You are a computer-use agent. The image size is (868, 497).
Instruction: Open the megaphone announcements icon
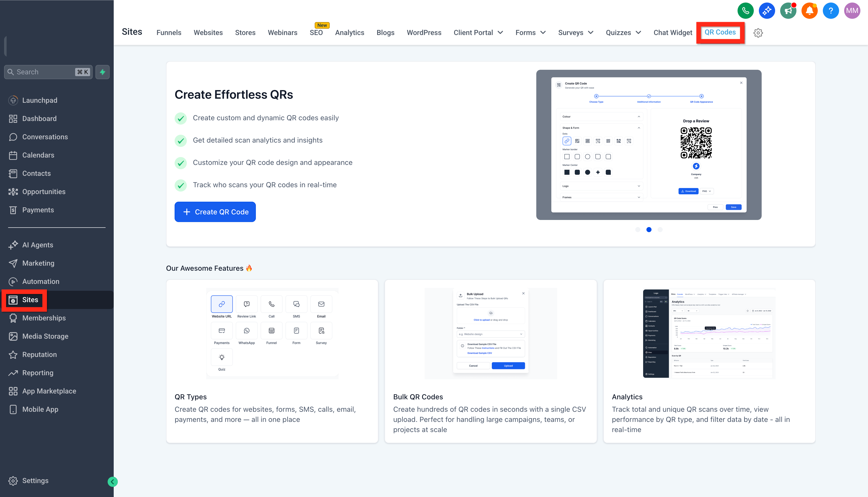pyautogui.click(x=788, y=11)
